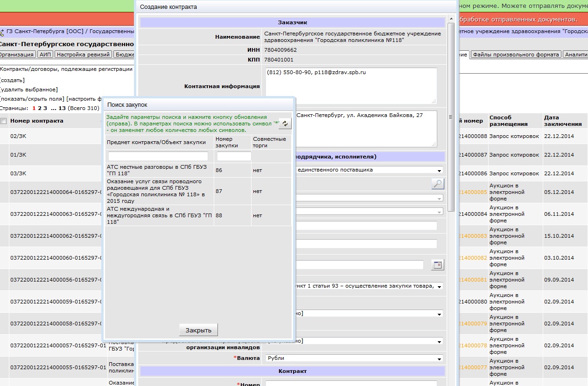Select the Оказание услуг связи проводного радиовещания row
The width and height of the screenshot is (588, 386).
pos(198,191)
